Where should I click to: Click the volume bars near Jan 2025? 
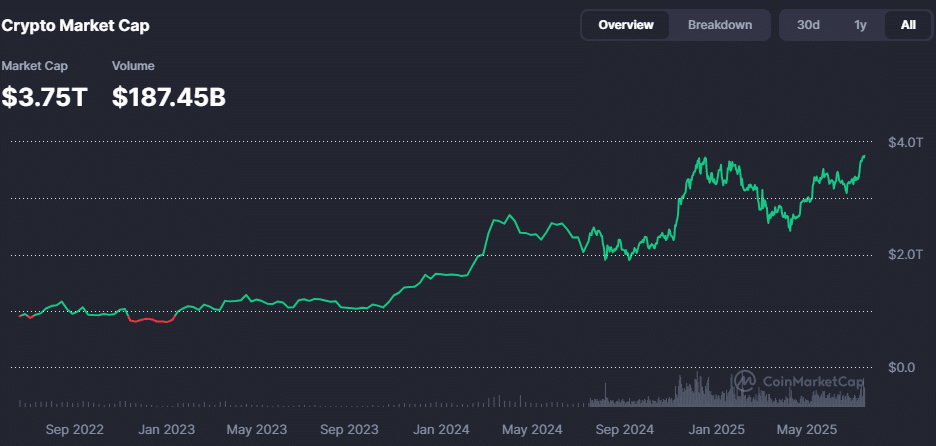[714, 394]
